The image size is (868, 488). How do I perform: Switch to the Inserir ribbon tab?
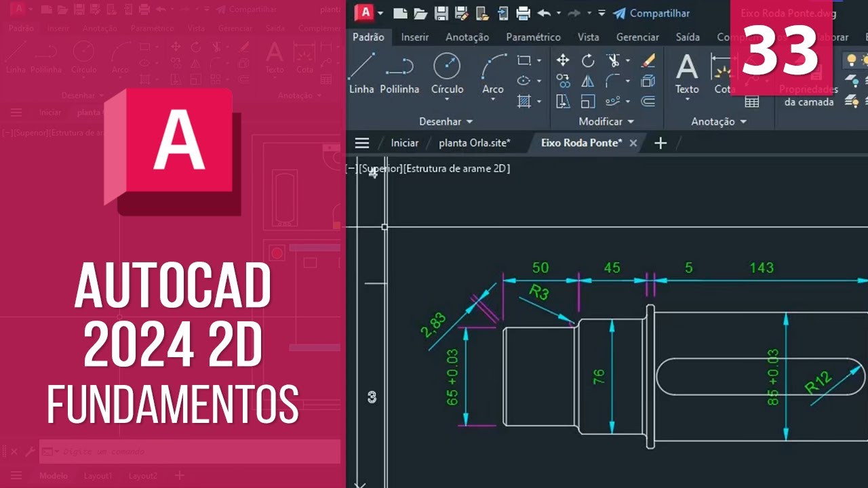tap(414, 37)
